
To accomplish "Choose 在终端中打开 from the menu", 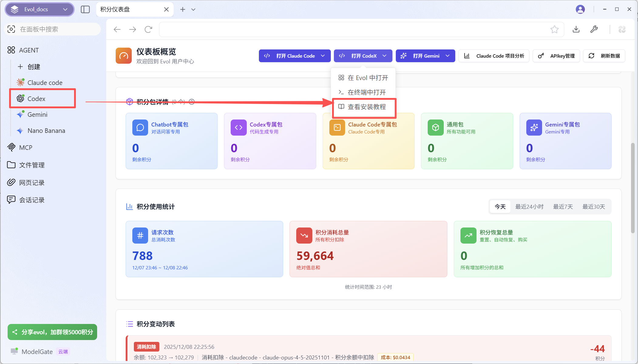I will (366, 92).
